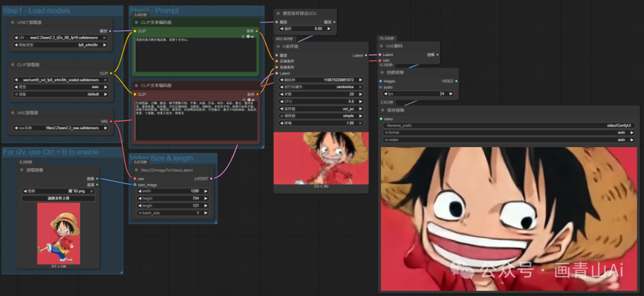This screenshot has height=296, width=644.
Task: Collapse the 加载图像 node via its title dot
Action: point(22,170)
